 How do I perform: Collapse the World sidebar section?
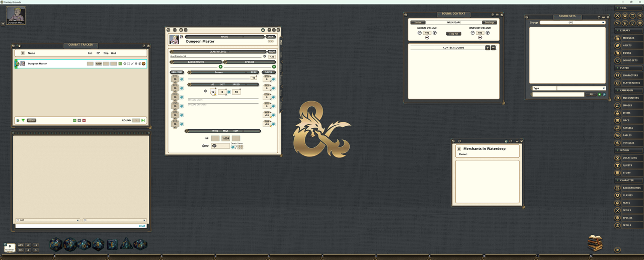629,150
